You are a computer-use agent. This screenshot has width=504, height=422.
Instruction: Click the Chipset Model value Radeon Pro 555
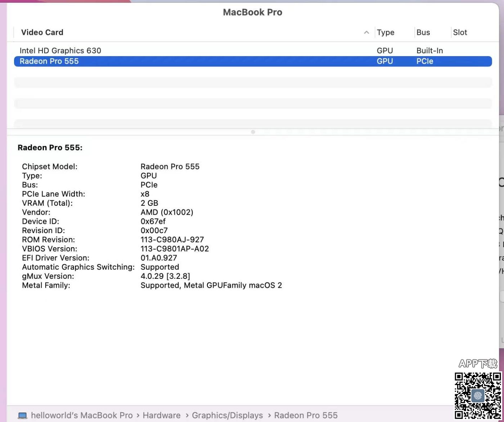pos(170,167)
